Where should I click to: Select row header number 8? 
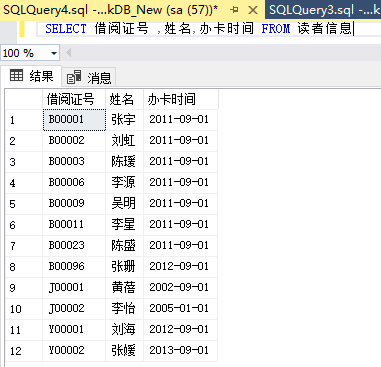click(24, 267)
